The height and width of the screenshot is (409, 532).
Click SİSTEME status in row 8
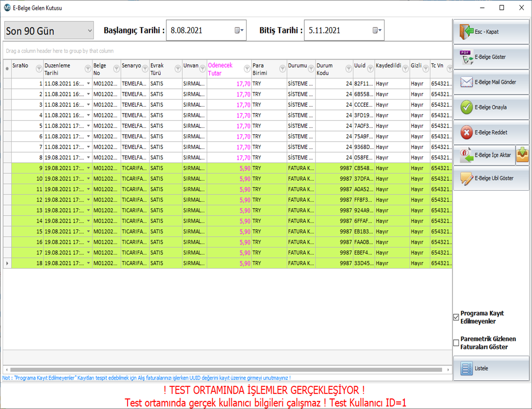pyautogui.click(x=301, y=158)
